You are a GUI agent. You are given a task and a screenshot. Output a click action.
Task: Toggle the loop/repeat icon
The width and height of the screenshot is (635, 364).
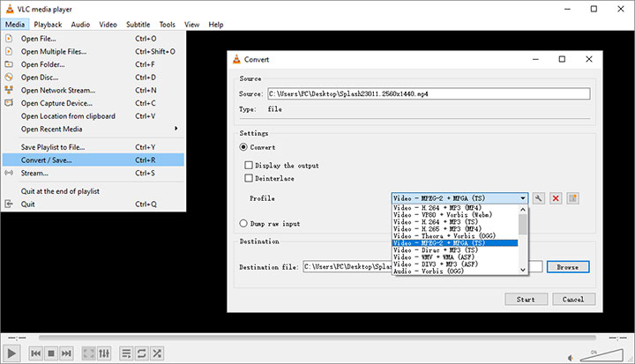(140, 353)
